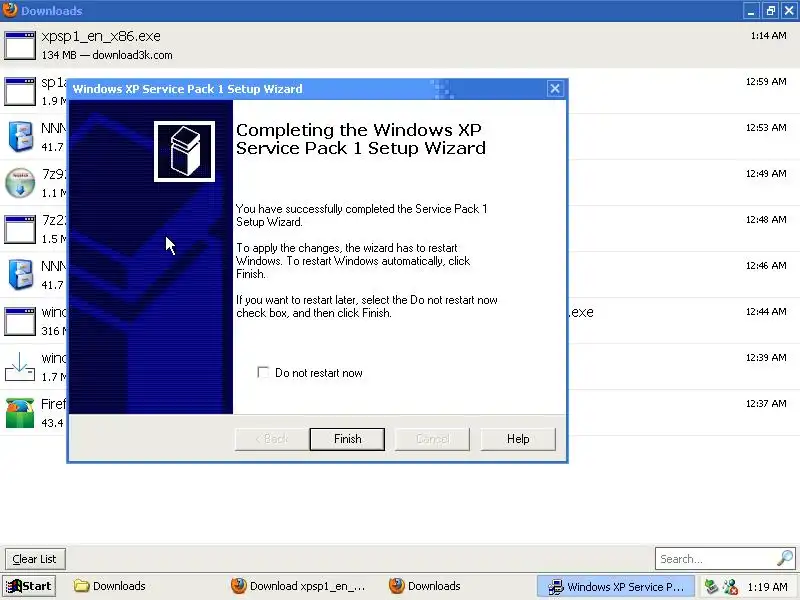The width and height of the screenshot is (800, 600).
Task: Click the Firefox installer icon in the list
Action: 20,413
